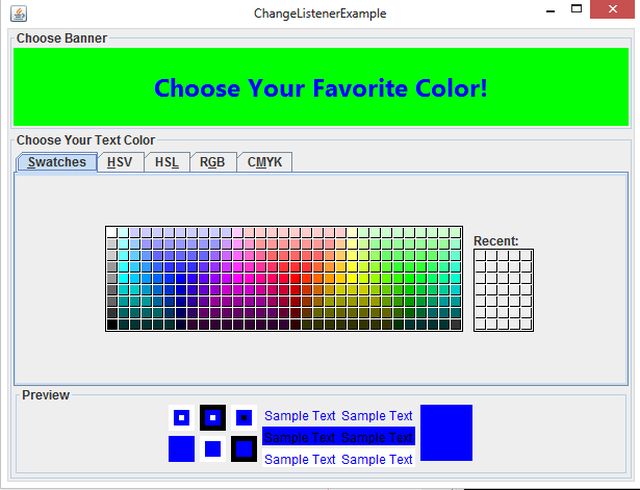Click the blue-highlighted Sample Text row
Screen dimensions: 640x490
338,437
